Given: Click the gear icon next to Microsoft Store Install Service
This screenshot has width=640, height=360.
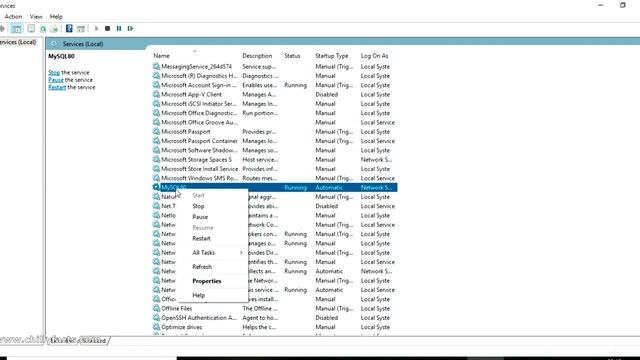Looking at the screenshot, I should coord(156,169).
